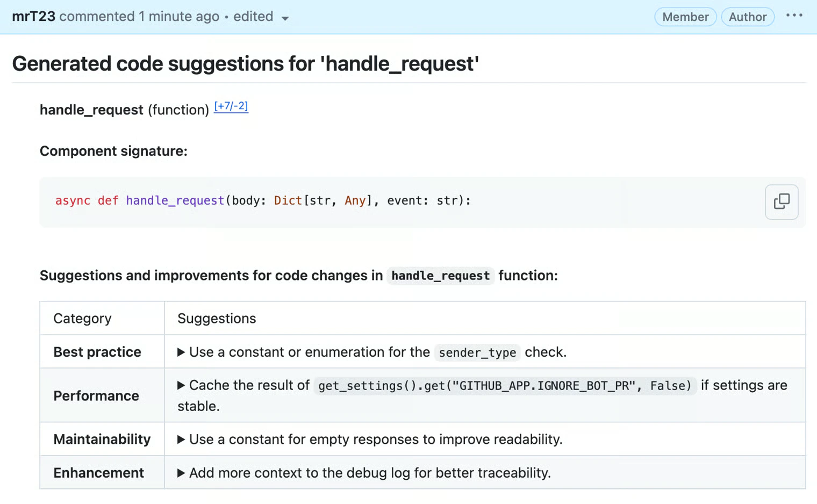This screenshot has height=504, width=817.
Task: Click the Category column header
Action: [x=82, y=319]
